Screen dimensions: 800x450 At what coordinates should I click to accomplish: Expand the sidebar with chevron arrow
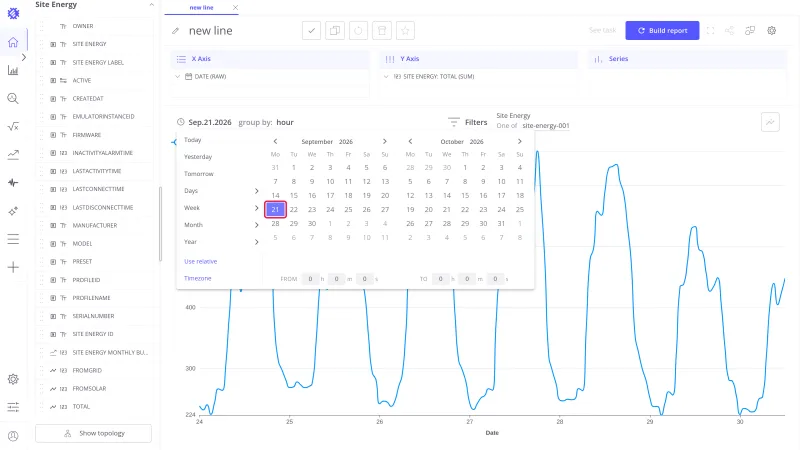pos(23,57)
